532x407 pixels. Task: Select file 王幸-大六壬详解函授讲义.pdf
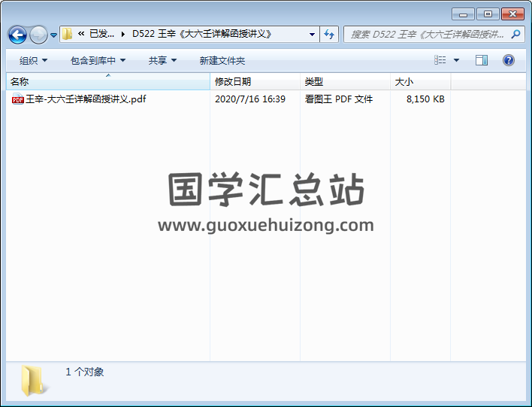[x=86, y=99]
